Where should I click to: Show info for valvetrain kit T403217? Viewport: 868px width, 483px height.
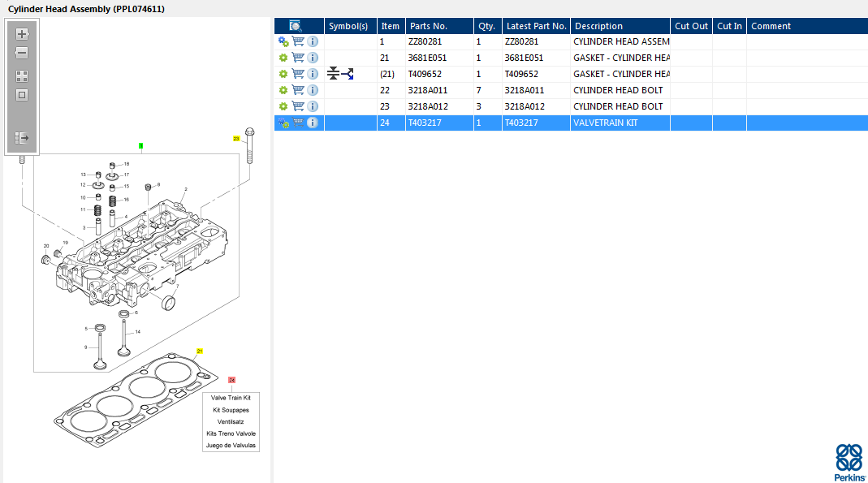[x=313, y=123]
